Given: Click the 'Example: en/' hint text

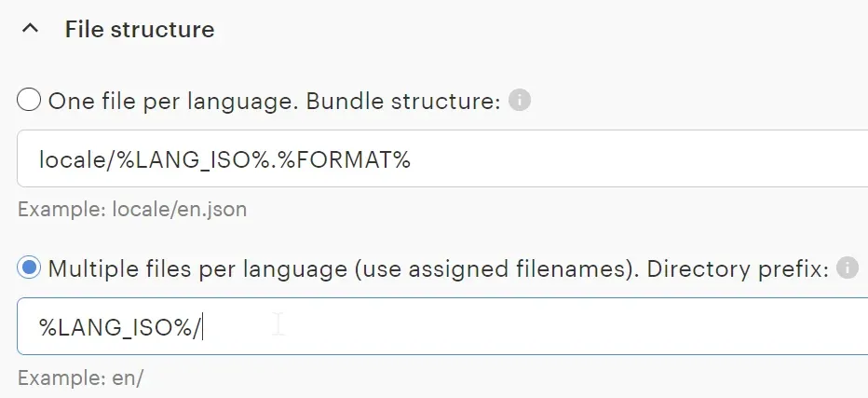Looking at the screenshot, I should pyautogui.click(x=81, y=378).
